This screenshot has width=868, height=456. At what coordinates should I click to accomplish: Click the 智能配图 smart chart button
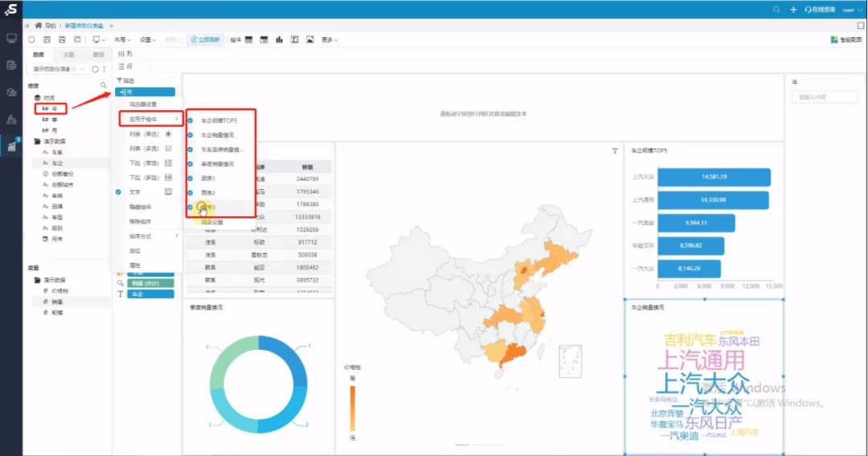[x=846, y=40]
